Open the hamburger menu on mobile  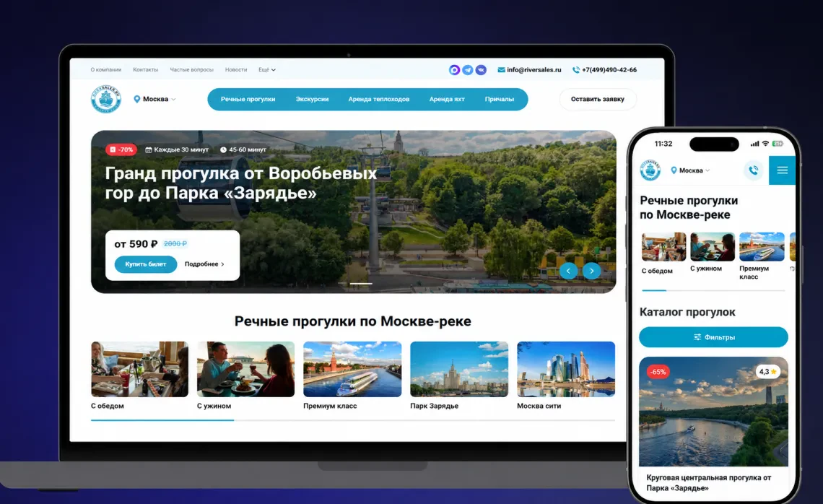coord(782,170)
